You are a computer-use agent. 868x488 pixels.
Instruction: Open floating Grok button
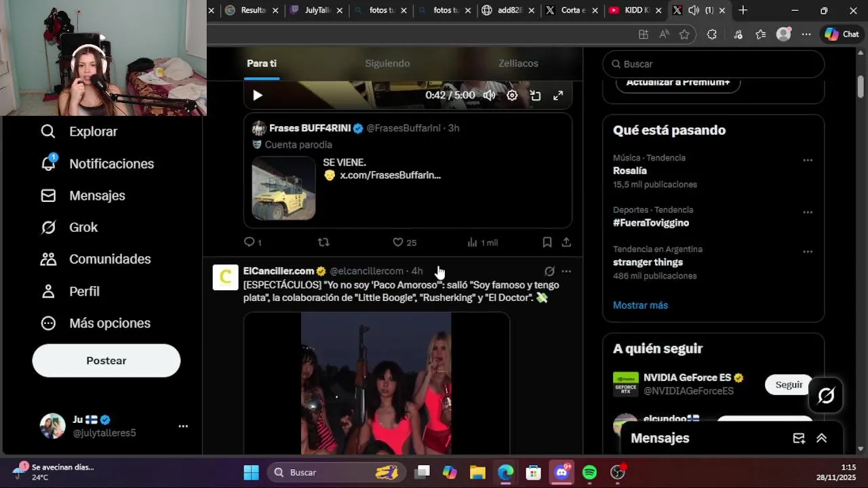coord(826,396)
